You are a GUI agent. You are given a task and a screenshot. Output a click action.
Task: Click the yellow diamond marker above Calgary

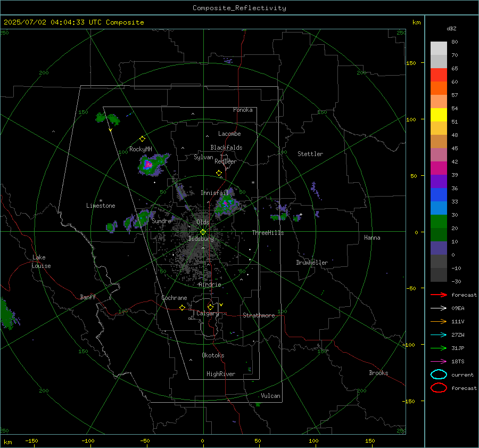point(210,307)
